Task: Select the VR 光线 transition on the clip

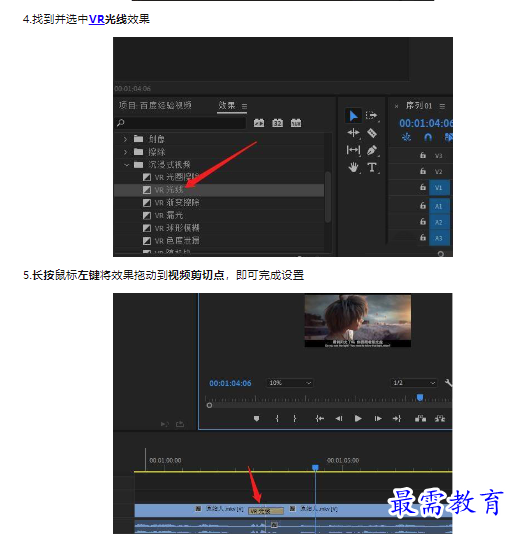Action: point(266,511)
